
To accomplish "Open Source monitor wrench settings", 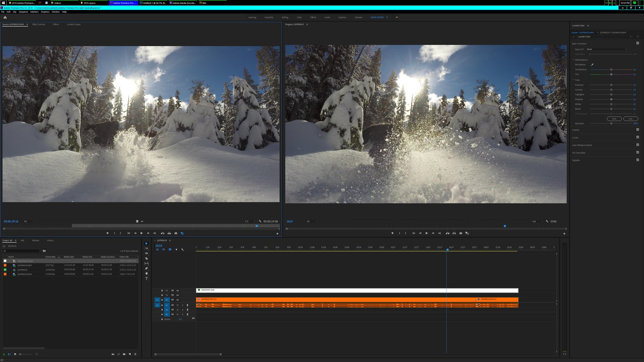I will coord(260,222).
